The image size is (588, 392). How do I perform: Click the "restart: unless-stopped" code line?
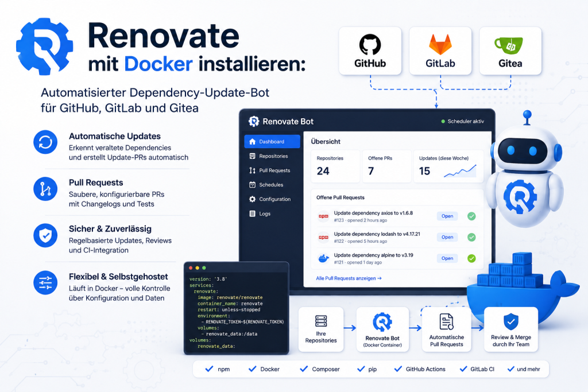(229, 310)
